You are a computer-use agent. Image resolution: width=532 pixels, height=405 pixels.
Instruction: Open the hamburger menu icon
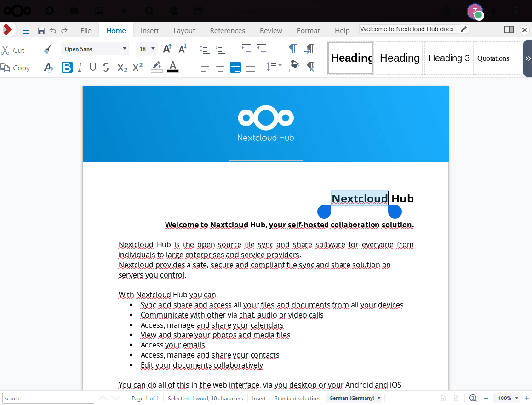coord(27,30)
